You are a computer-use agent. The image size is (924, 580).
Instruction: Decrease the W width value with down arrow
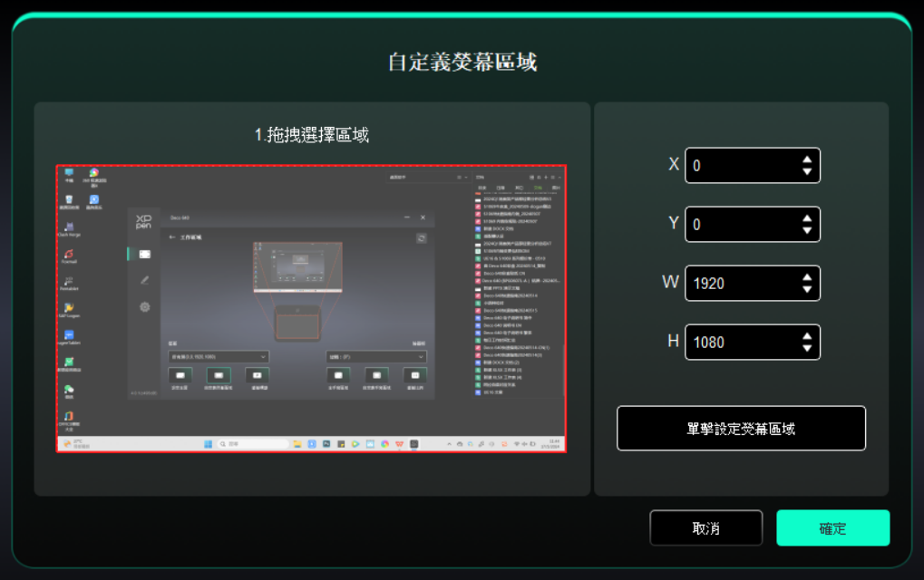point(807,290)
